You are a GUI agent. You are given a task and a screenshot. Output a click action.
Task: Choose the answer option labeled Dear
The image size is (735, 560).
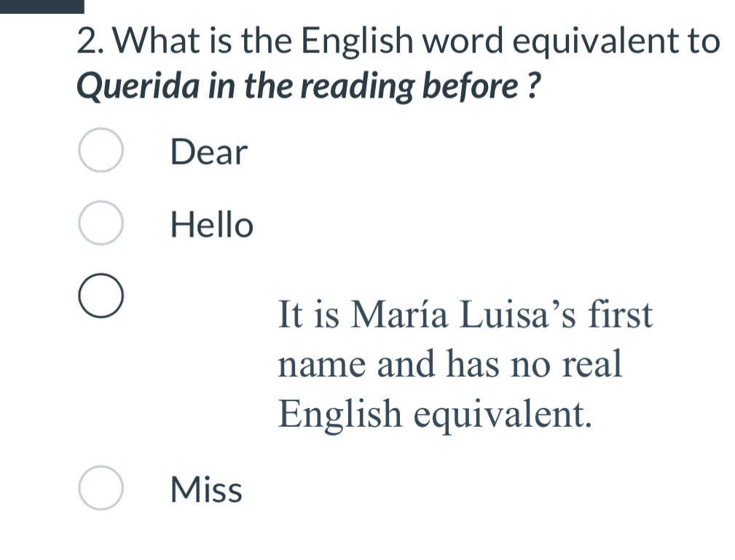coord(208,153)
